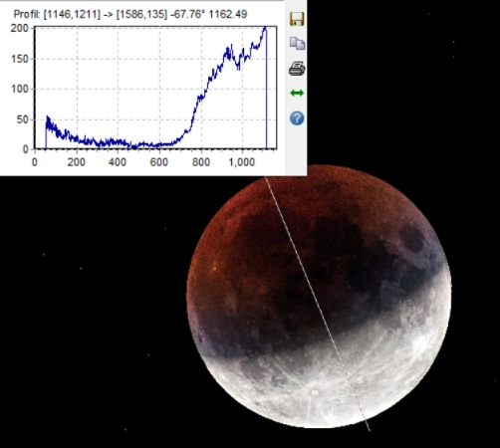The image size is (500, 448).
Task: Copy the profile graph to the clipboard
Action: tap(297, 44)
